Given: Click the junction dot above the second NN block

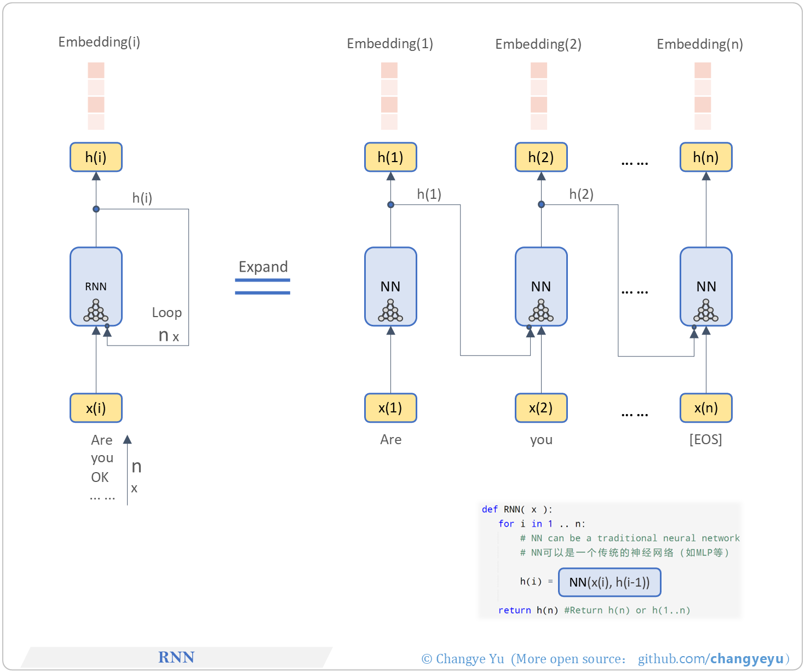Looking at the screenshot, I should (x=541, y=205).
